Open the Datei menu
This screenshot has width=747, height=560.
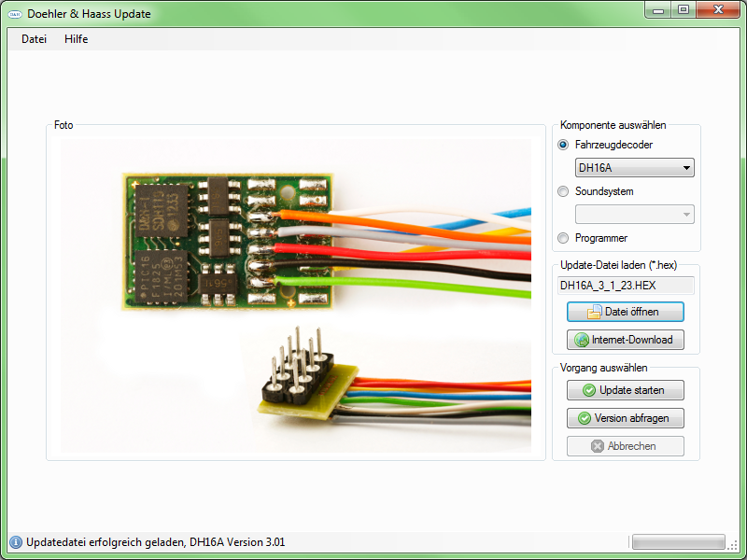pyautogui.click(x=34, y=39)
